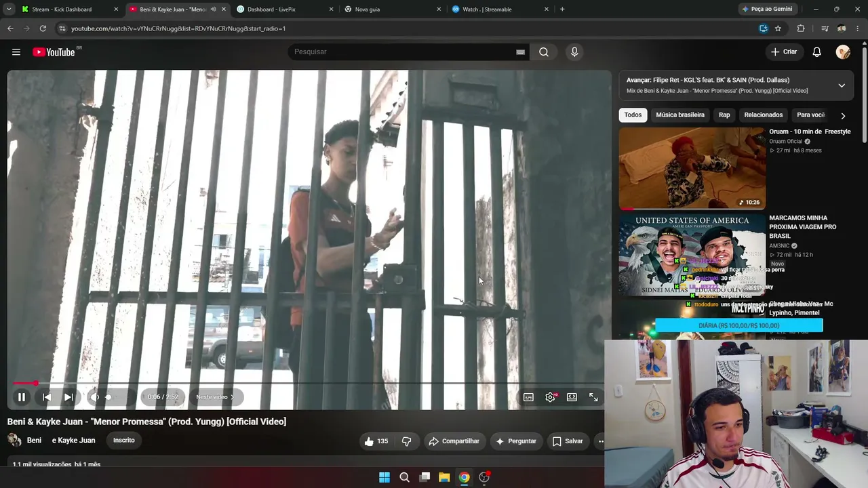Select the Rap filter chip

pos(724,115)
